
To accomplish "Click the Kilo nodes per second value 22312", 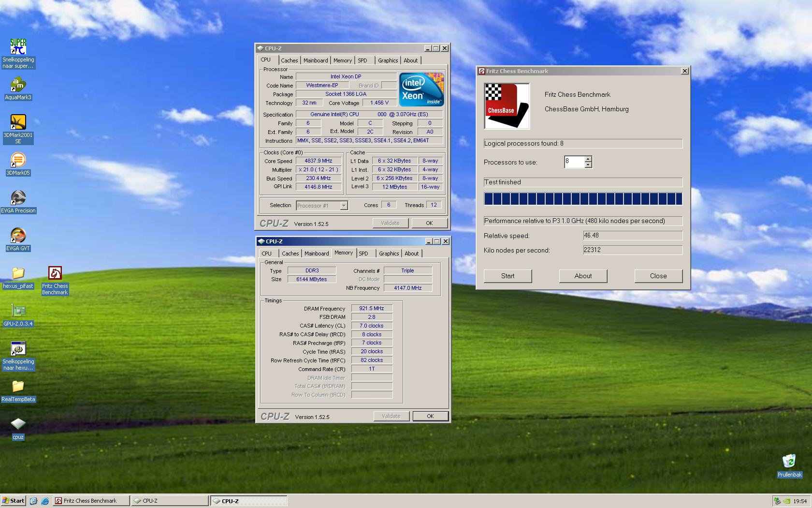I will [633, 250].
